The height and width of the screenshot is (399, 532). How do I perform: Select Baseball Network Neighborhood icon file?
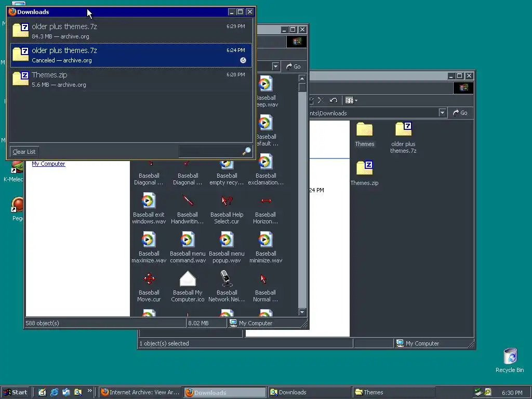(227, 287)
